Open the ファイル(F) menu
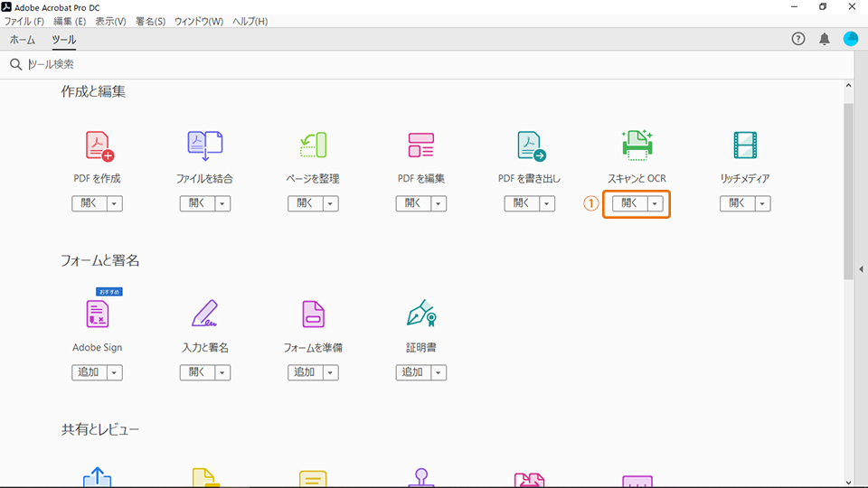This screenshot has width=868, height=488. point(24,21)
